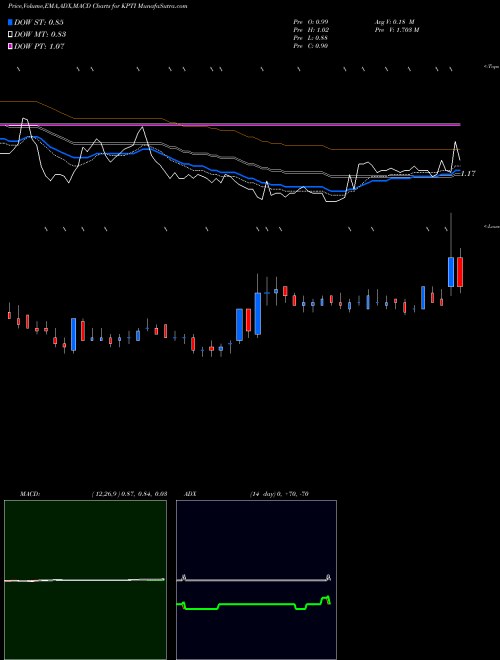This screenshot has height=660, width=500.
Task: Click the magenta DOW PT legend swatch
Action: tap(11, 46)
